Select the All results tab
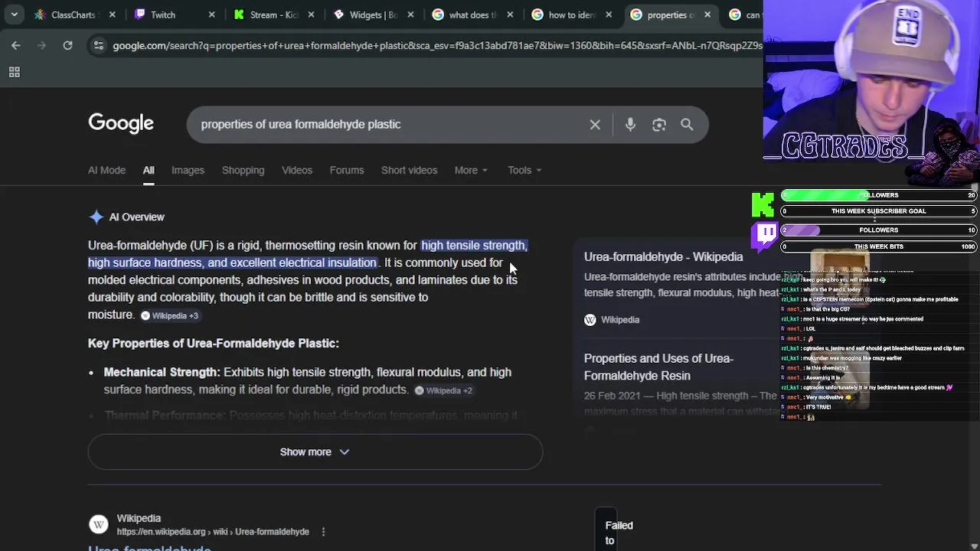 pyautogui.click(x=149, y=170)
